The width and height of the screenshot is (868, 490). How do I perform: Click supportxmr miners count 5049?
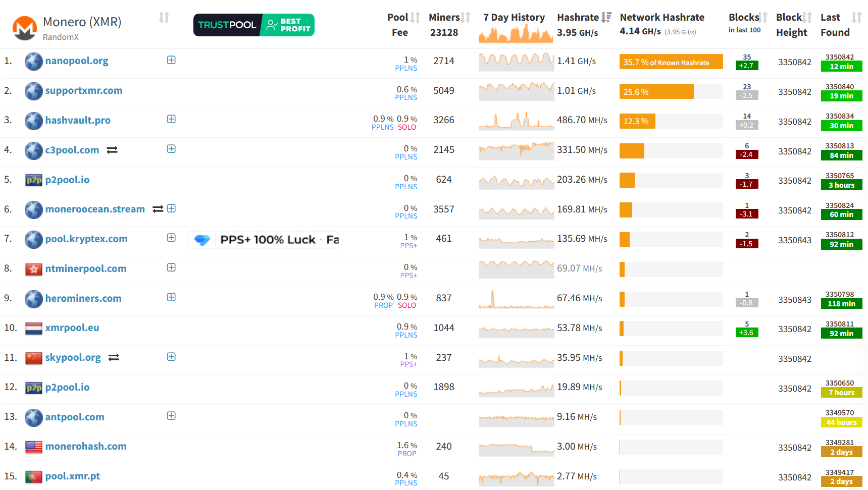444,91
